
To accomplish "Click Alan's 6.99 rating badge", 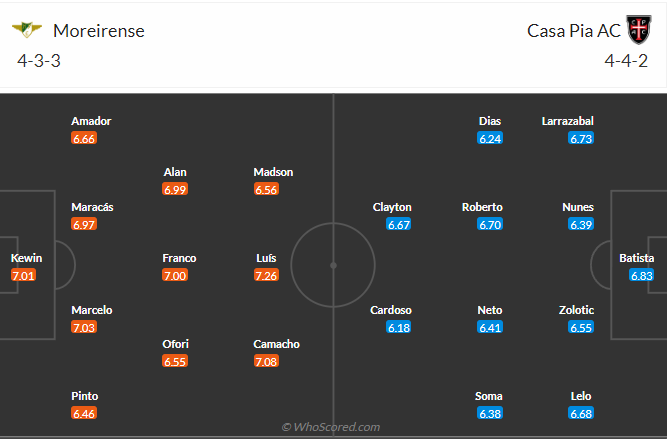I will coord(175,189).
